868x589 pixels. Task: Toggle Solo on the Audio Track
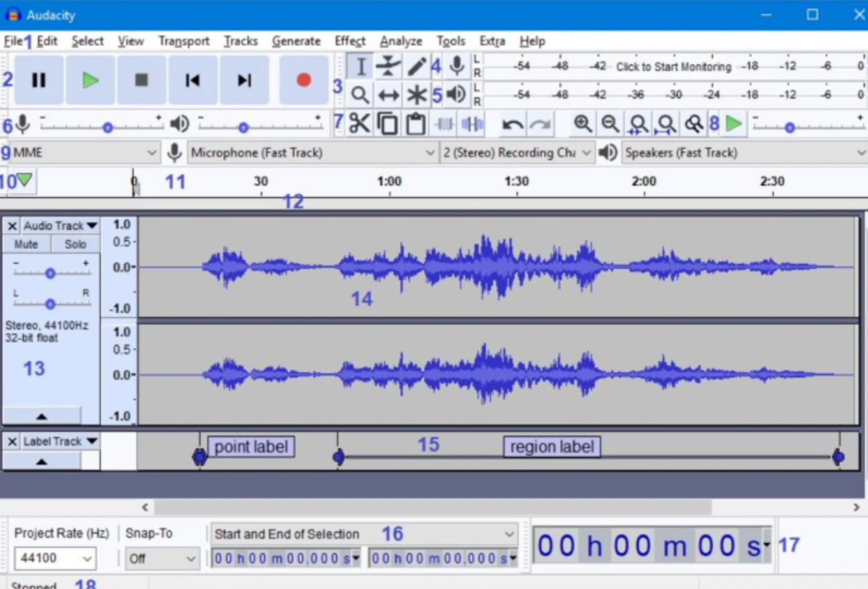pyautogui.click(x=75, y=244)
